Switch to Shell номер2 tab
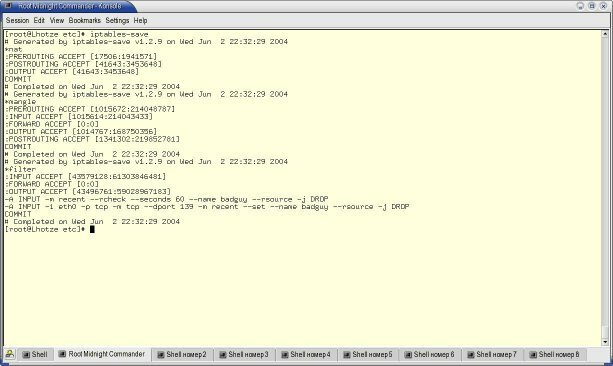 point(182,355)
